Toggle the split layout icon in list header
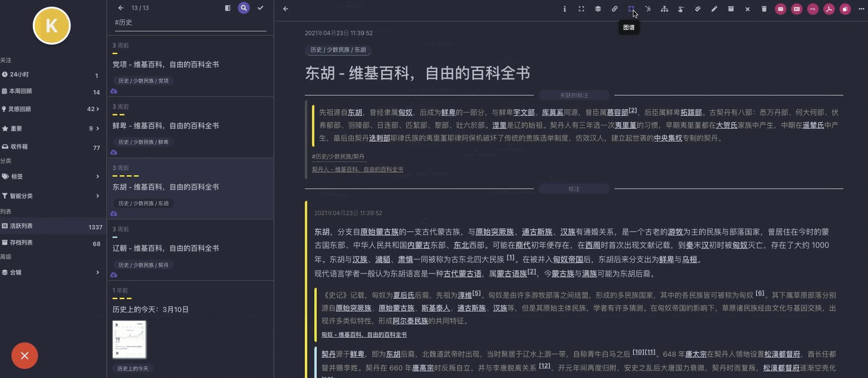This screenshot has width=868, height=378. point(227,8)
